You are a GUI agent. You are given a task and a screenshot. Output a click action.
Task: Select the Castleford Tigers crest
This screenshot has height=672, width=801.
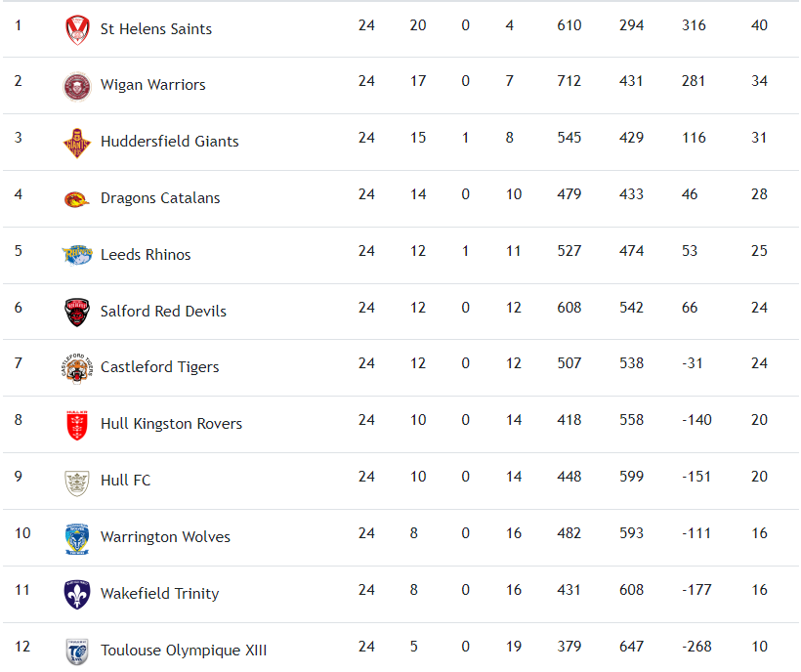coord(76,368)
